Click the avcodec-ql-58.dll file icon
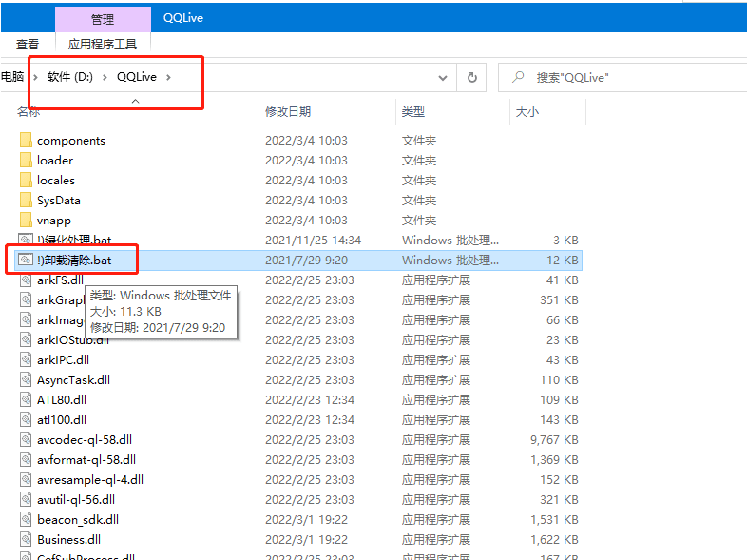 pyautogui.click(x=26, y=440)
